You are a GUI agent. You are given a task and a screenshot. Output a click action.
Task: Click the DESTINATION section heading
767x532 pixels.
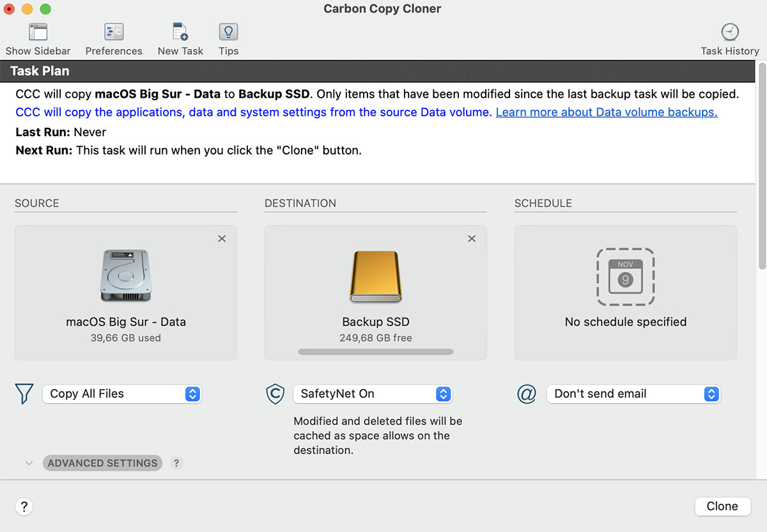tap(300, 203)
